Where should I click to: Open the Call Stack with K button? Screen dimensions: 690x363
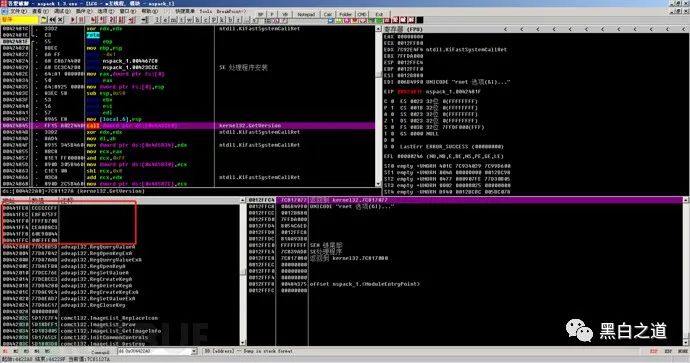tap(221, 20)
